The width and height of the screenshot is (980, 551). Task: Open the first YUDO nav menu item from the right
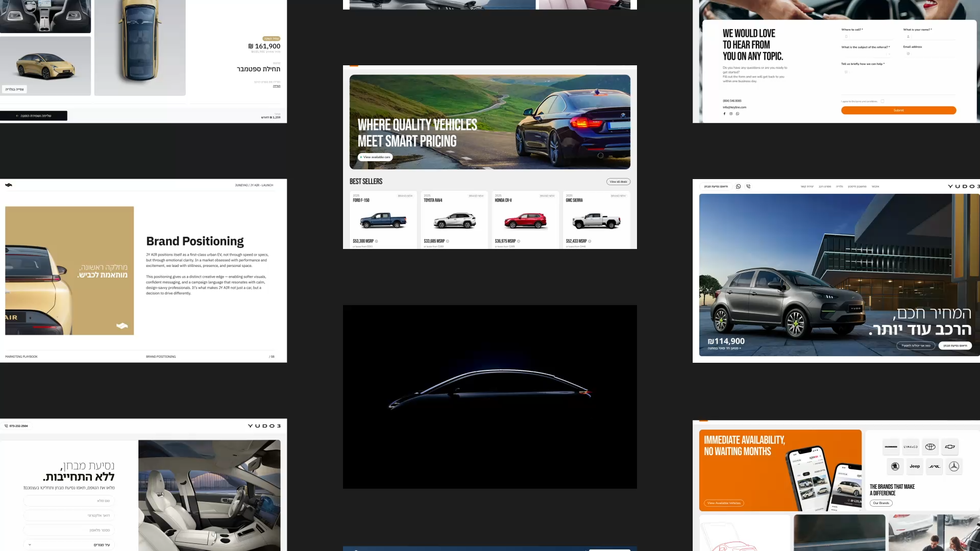(875, 187)
